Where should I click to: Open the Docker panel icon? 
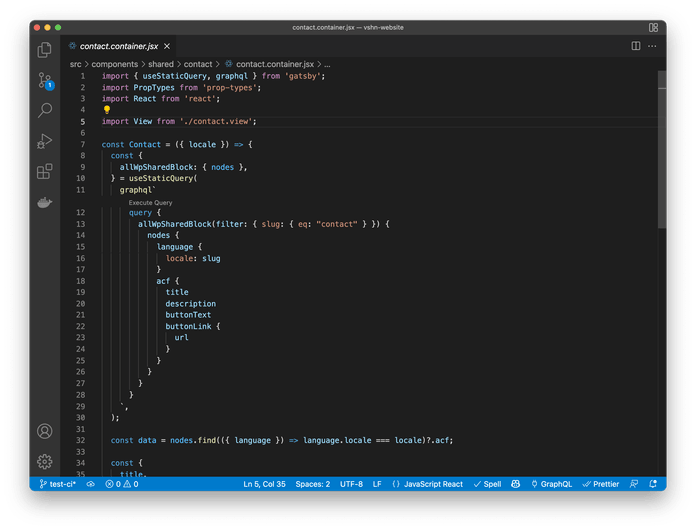pyautogui.click(x=45, y=202)
